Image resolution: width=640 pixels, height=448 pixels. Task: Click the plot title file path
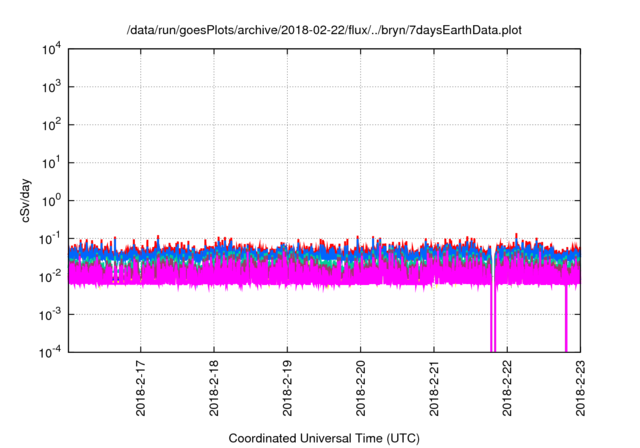[324, 30]
